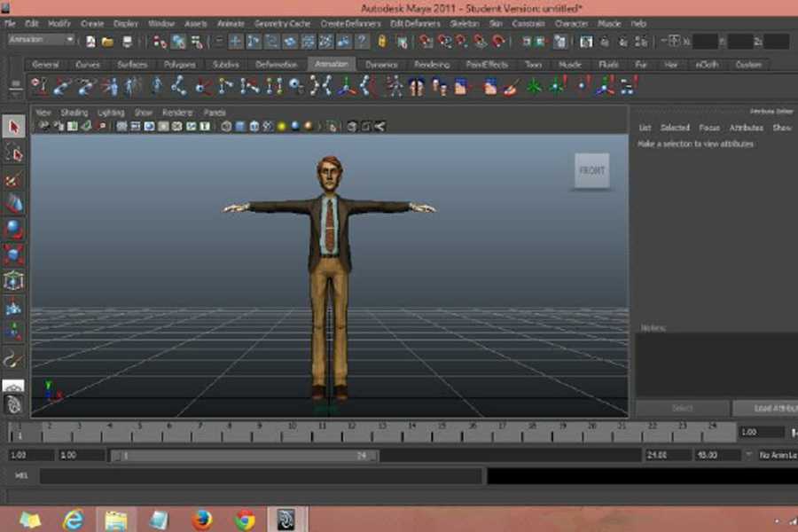Enable textured display in viewport toolbar

click(x=268, y=127)
